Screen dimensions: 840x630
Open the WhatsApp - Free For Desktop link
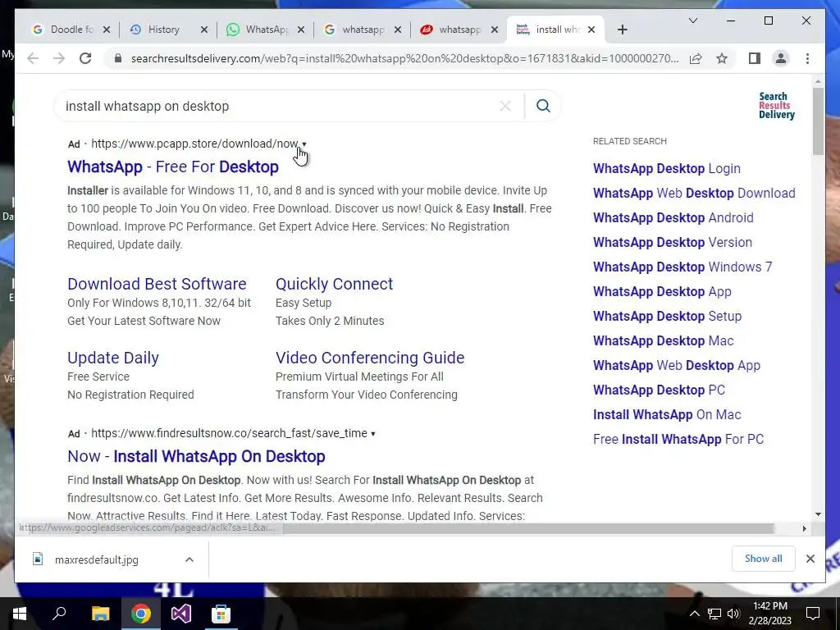(172, 167)
